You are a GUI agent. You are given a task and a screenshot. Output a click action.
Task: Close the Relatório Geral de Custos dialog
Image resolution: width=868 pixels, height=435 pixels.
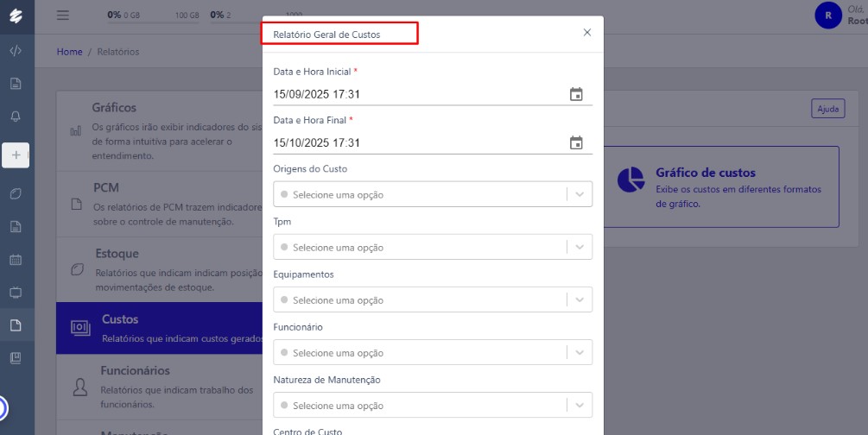587,33
